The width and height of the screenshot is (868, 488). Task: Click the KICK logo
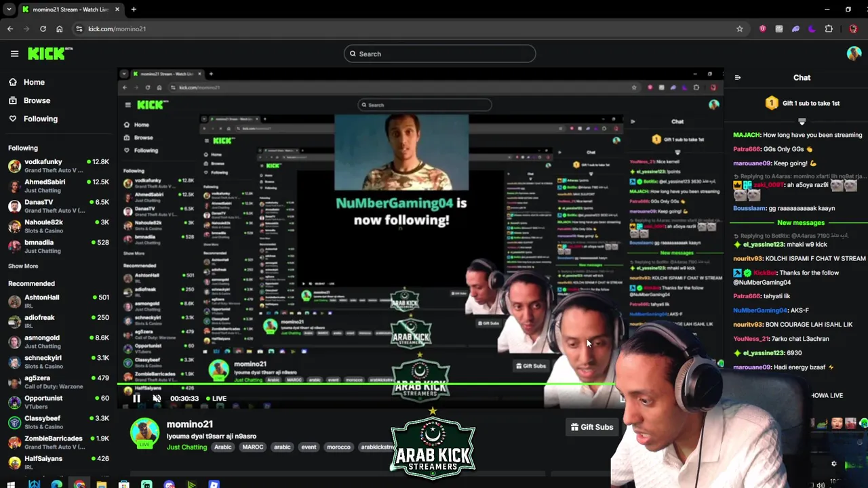tap(50, 54)
